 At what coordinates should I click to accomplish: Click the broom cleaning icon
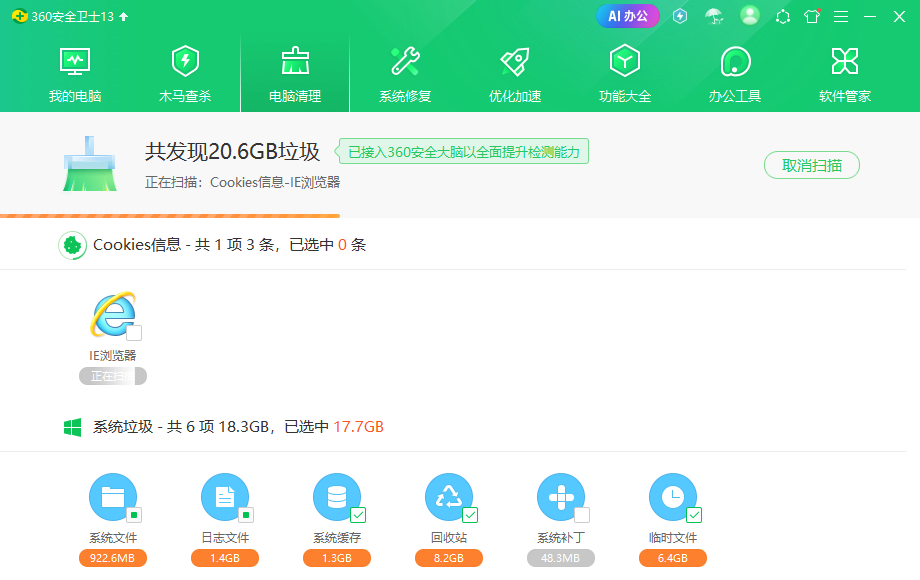pos(89,164)
